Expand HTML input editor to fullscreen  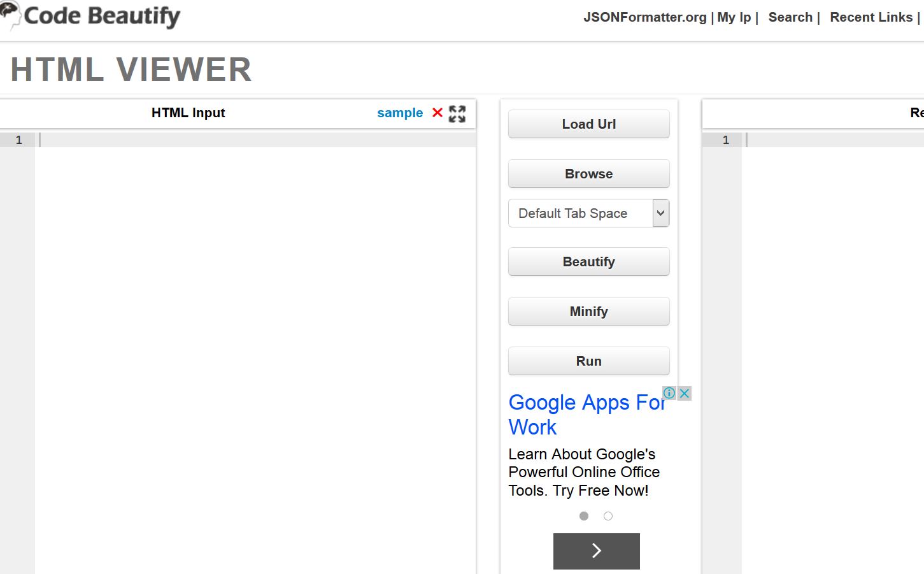tap(457, 113)
